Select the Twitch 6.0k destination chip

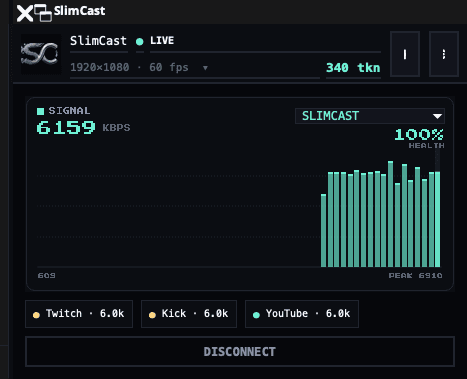click(79, 314)
